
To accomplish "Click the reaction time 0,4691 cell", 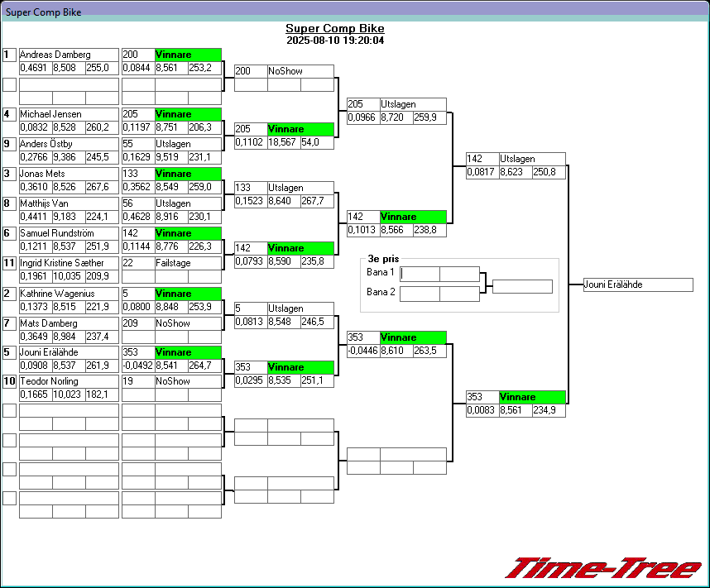I will coord(35,68).
